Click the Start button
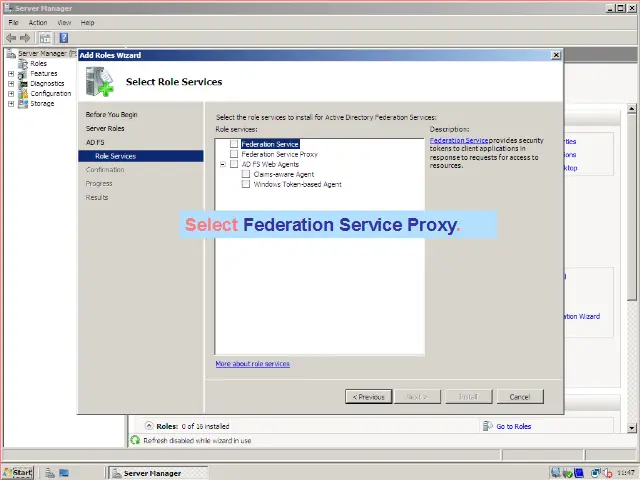640x480 pixels. 18,473
